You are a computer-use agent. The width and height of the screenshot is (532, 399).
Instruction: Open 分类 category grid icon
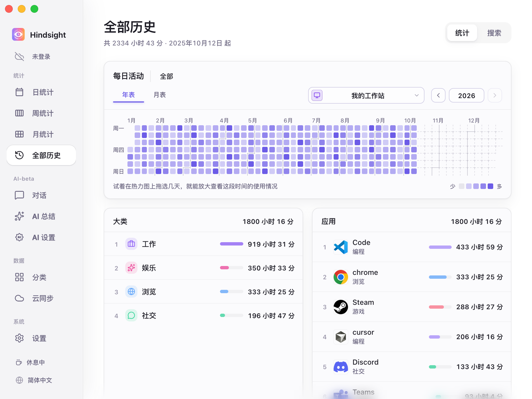pyautogui.click(x=19, y=277)
